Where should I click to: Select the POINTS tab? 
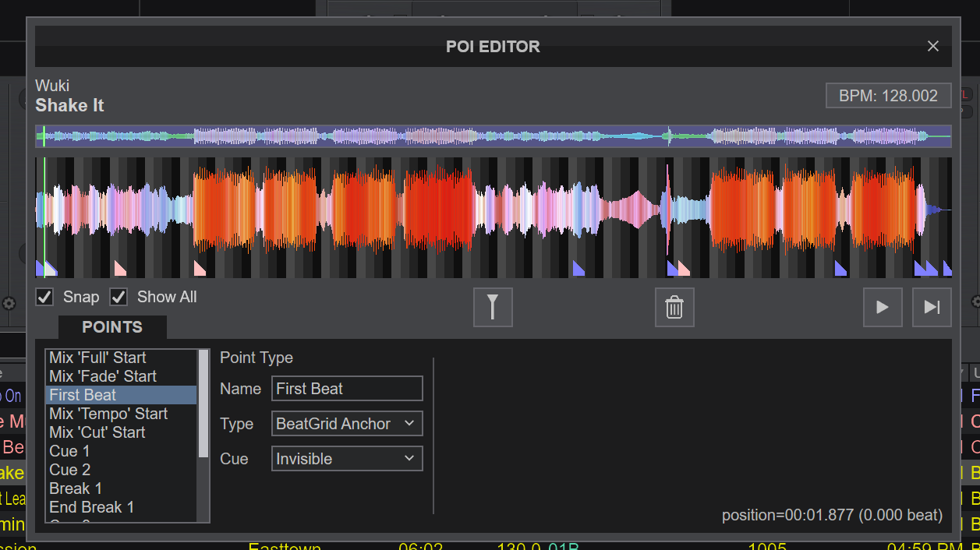pos(112,327)
